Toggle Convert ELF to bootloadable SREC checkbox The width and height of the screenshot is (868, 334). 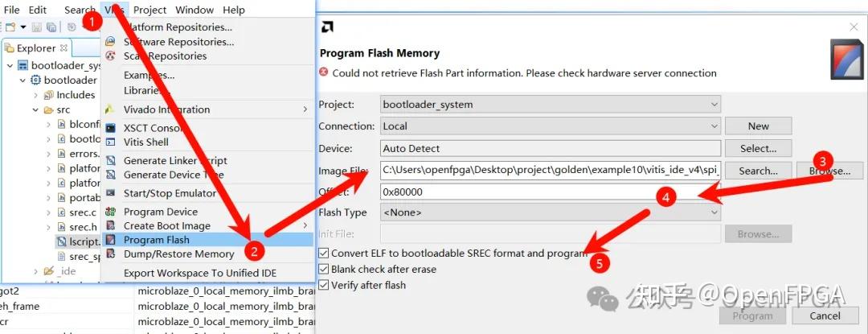[x=324, y=254]
